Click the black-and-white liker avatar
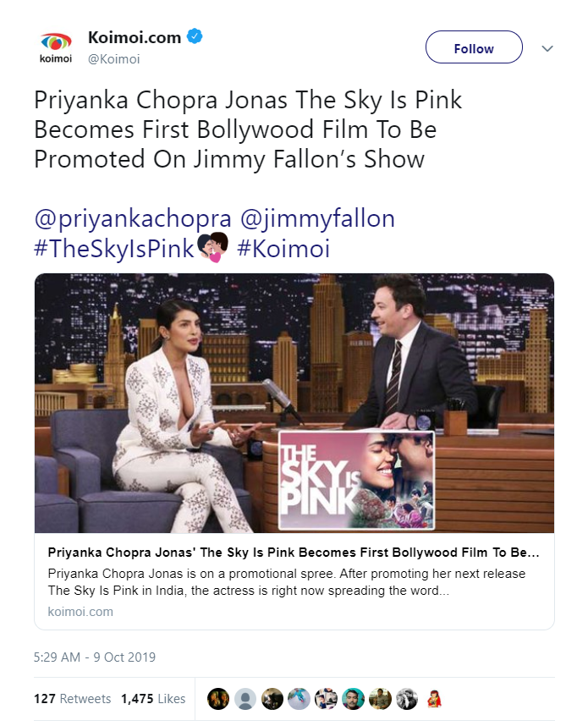Image resolution: width=588 pixels, height=726 pixels. [x=407, y=699]
